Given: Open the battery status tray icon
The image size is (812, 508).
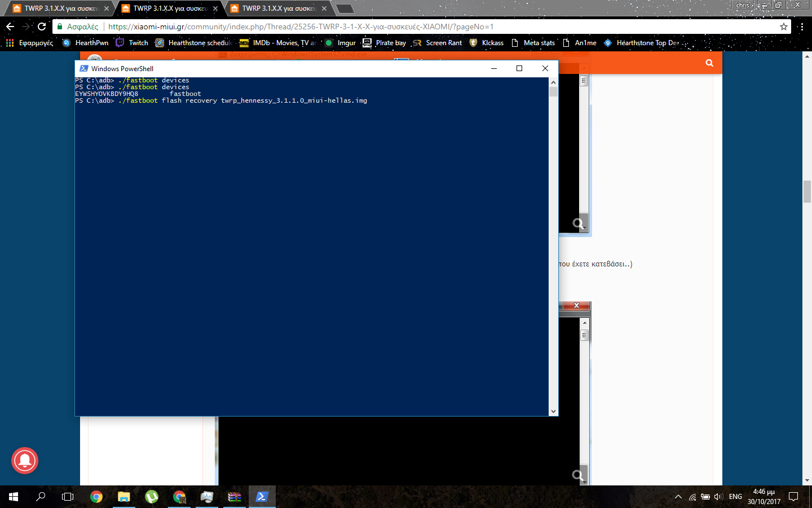Looking at the screenshot, I should coord(705,497).
